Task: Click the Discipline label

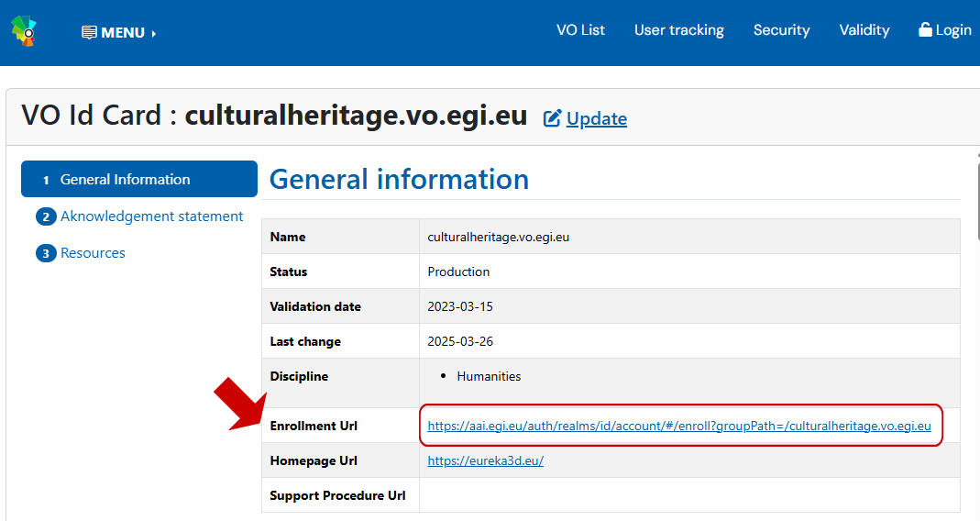Action: (299, 376)
